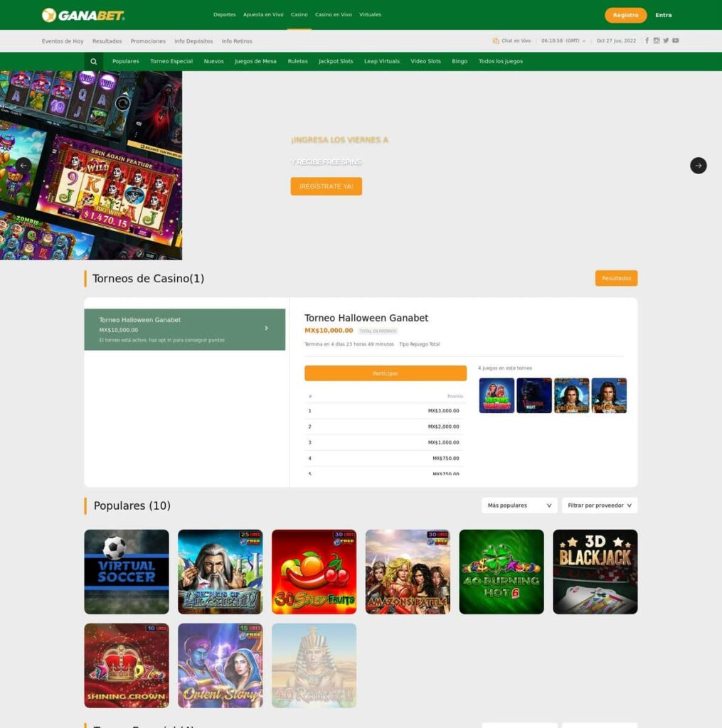
Task: Expand the GMT time zone dropdown
Action: pos(563,41)
